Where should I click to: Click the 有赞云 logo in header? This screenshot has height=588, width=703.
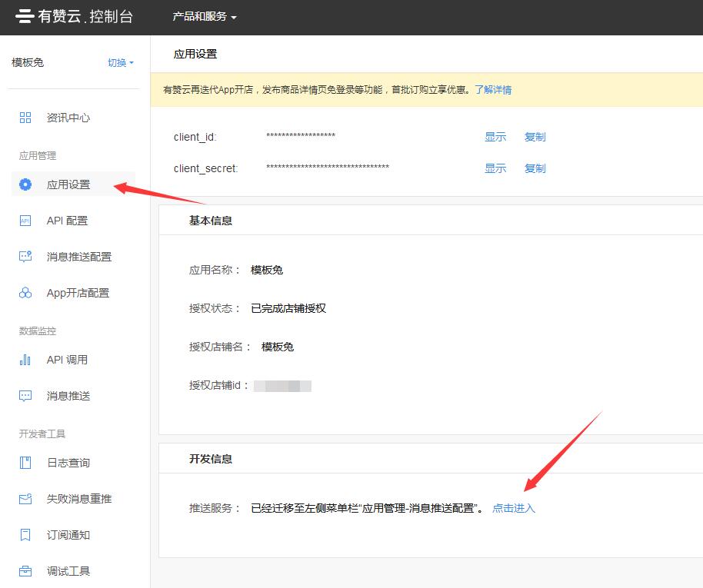coord(74,16)
